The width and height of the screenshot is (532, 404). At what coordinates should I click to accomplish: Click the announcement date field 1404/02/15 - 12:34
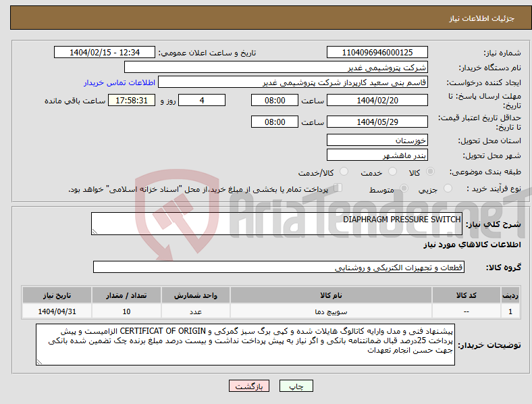[x=105, y=52]
